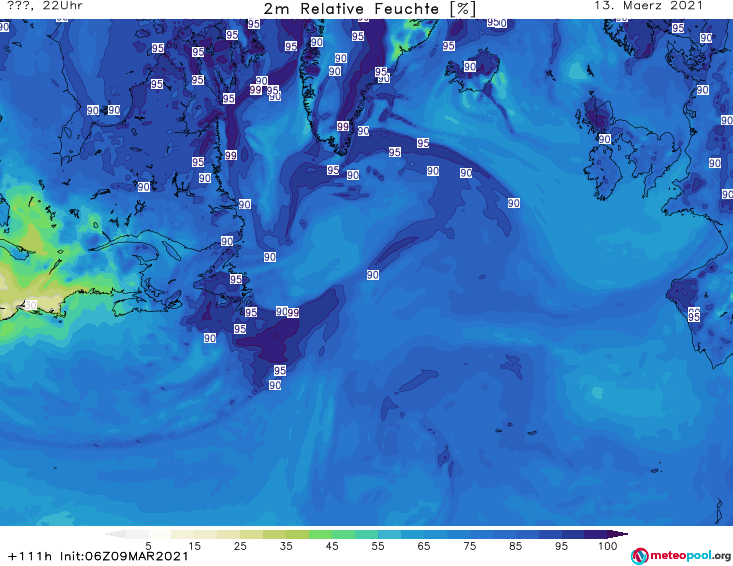This screenshot has height=566, width=733.
Task: Click the '90' contour label on Iceland
Action: click(x=470, y=66)
